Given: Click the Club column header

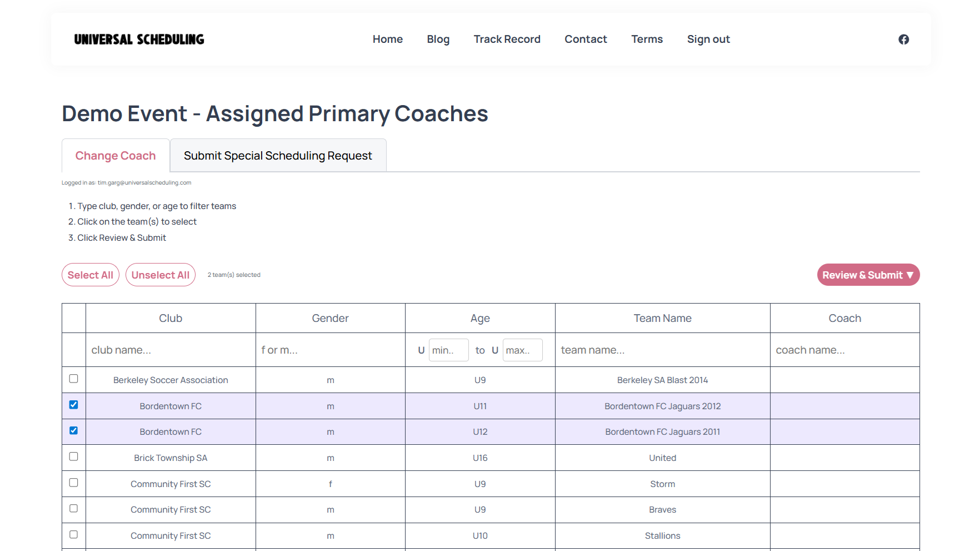Looking at the screenshot, I should coord(171,318).
